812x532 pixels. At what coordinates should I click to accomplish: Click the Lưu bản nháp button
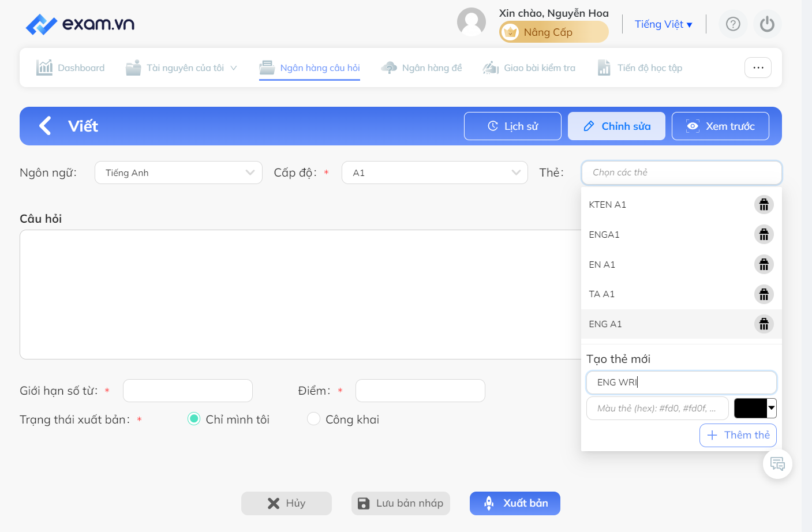[401, 503]
